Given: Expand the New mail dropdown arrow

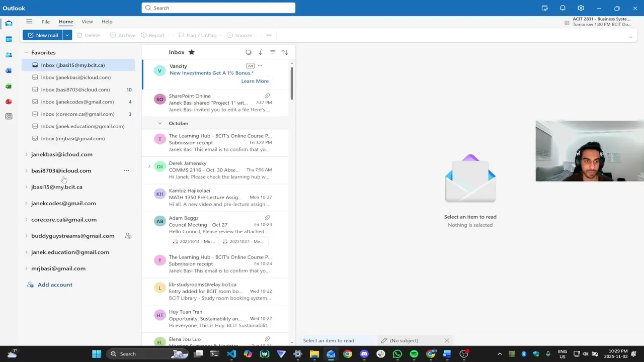Looking at the screenshot, I should click(x=67, y=35).
